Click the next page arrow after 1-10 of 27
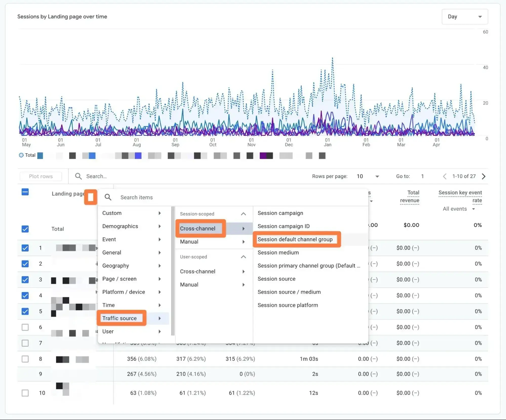 [x=483, y=176]
